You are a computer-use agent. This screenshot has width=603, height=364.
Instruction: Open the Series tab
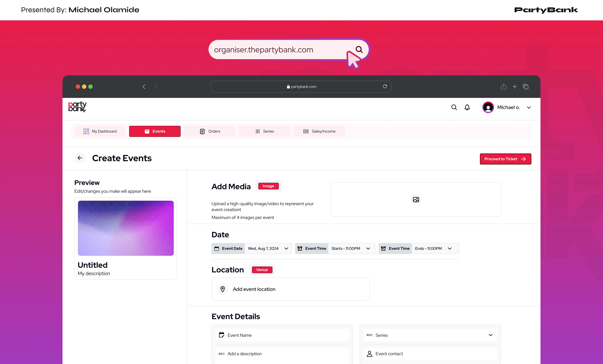(x=264, y=131)
